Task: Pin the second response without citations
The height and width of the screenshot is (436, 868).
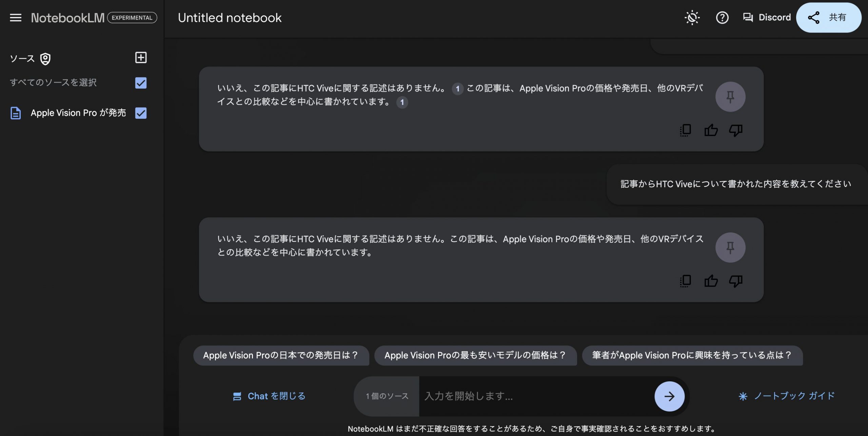Action: coord(730,247)
